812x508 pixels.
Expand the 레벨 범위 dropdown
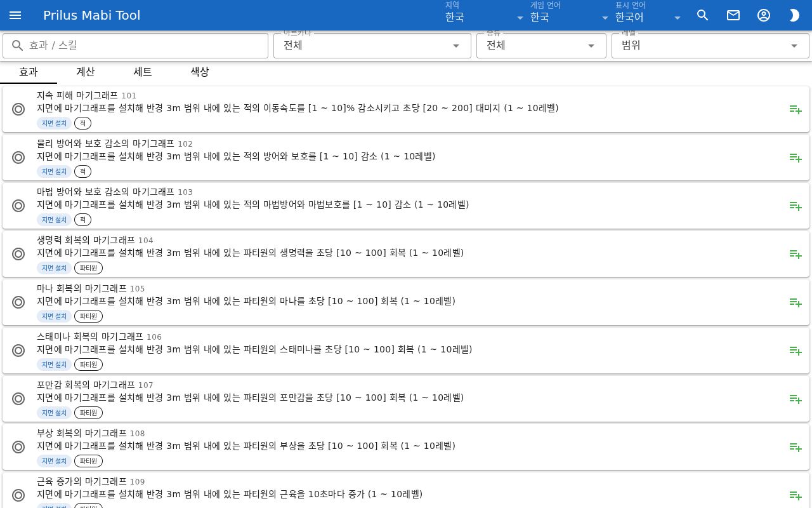(x=710, y=46)
